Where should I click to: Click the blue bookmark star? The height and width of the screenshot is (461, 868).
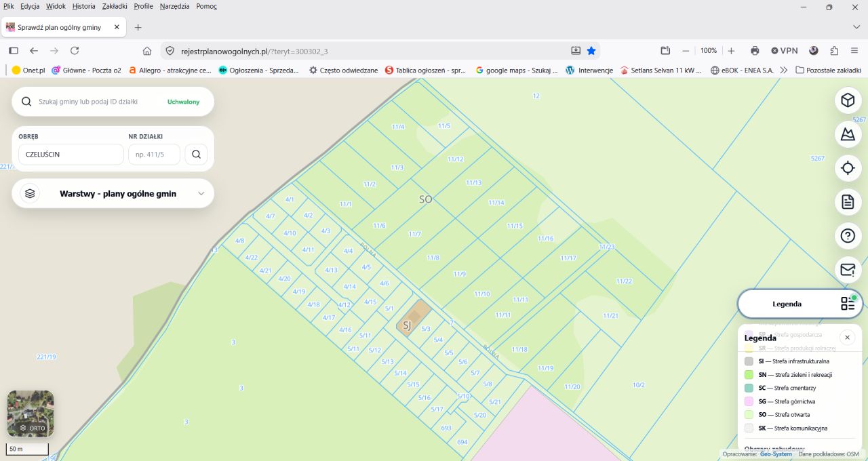591,51
